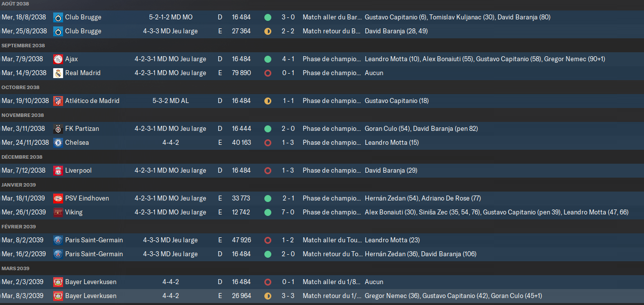Viewport: 644px width, 305px height.
Task: Click the Match aller du Tou... competition text
Action: (x=332, y=240)
